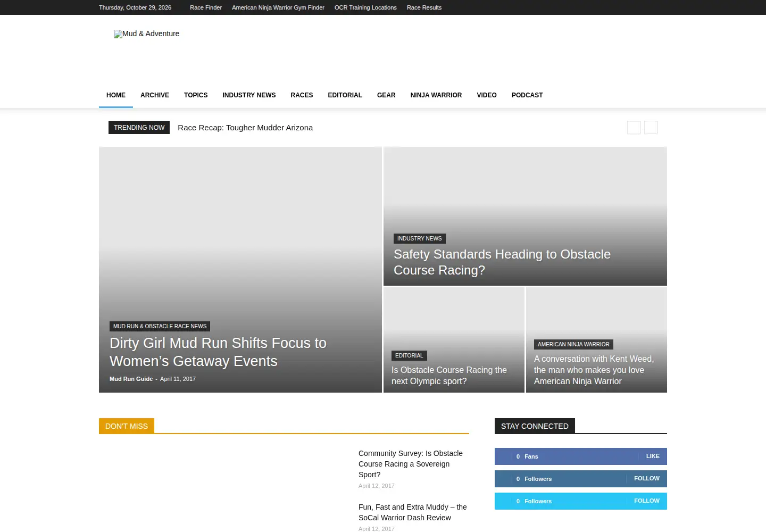Click the date Thursday, October 29, 2026
This screenshot has width=766, height=532.
135,7
